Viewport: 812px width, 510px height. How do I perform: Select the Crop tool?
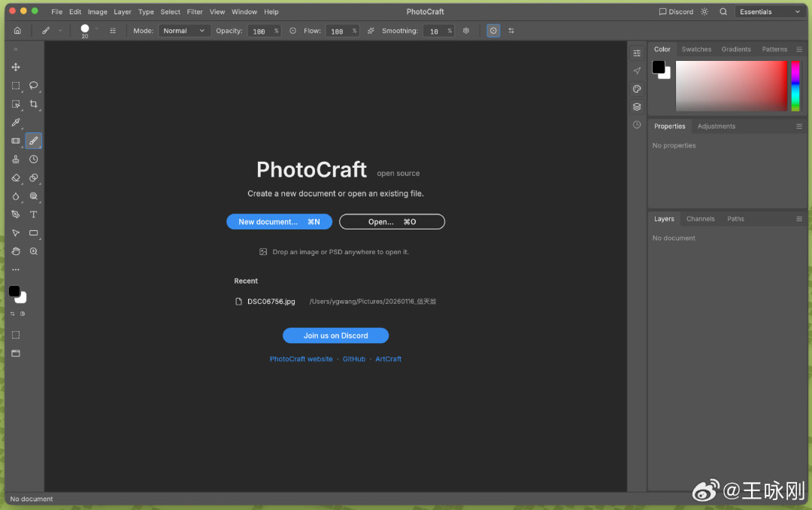point(34,104)
